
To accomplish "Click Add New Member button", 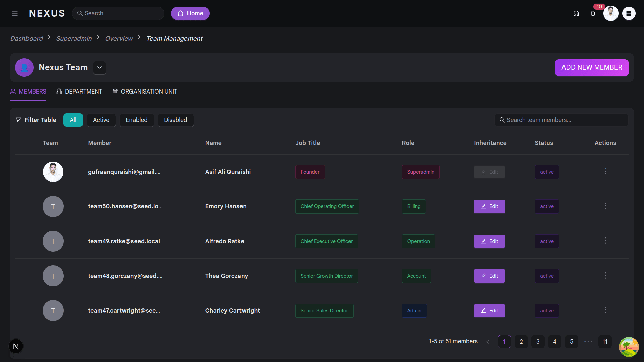I will click(x=592, y=67).
